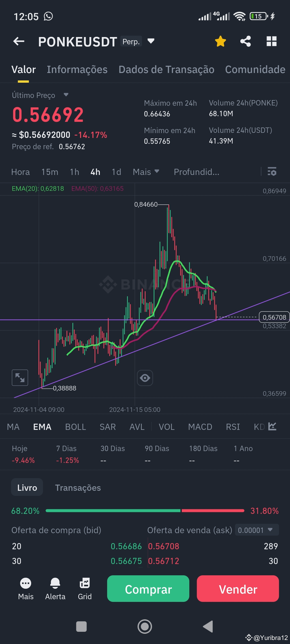Tap the 0,84660 high price marker

coord(146,204)
